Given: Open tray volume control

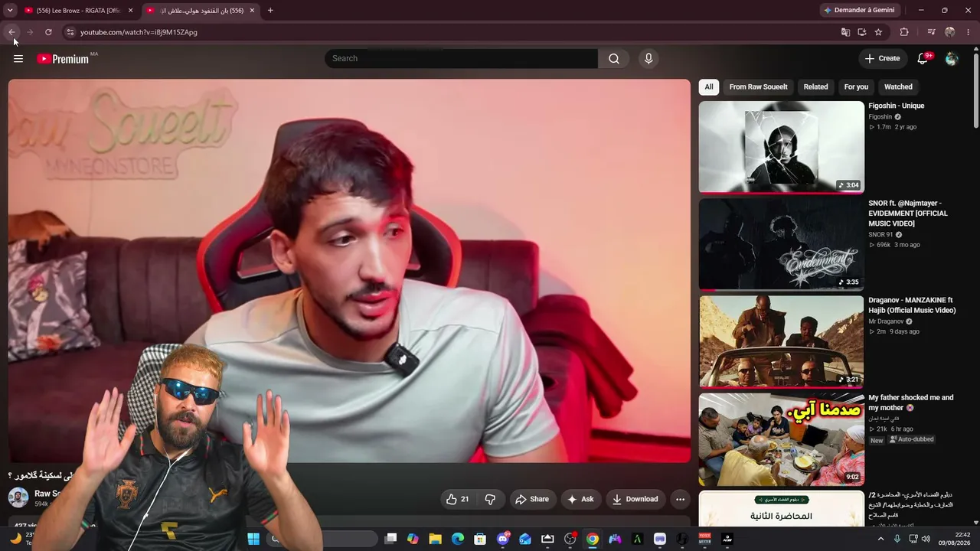Looking at the screenshot, I should (926, 539).
